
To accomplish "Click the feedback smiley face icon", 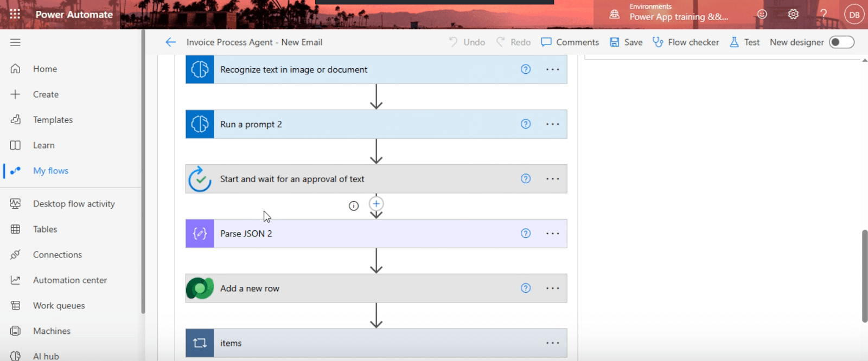I will (x=762, y=14).
